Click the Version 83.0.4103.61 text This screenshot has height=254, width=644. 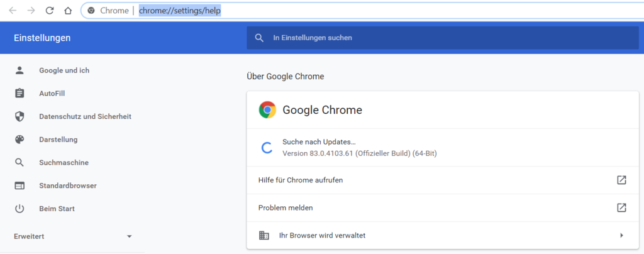[359, 153]
